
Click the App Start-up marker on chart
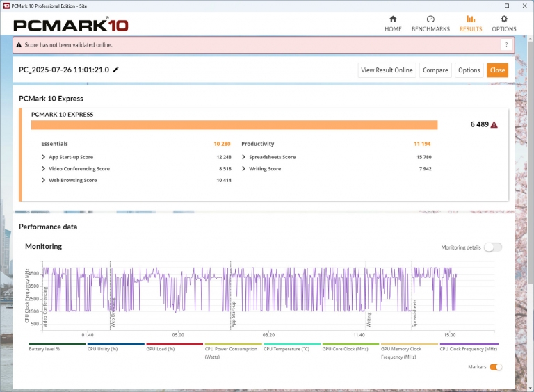tap(234, 314)
